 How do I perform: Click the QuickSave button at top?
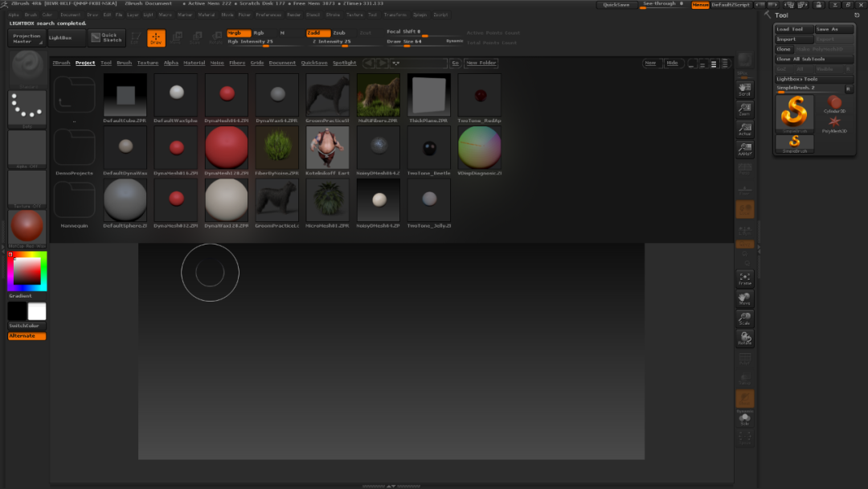(x=616, y=5)
